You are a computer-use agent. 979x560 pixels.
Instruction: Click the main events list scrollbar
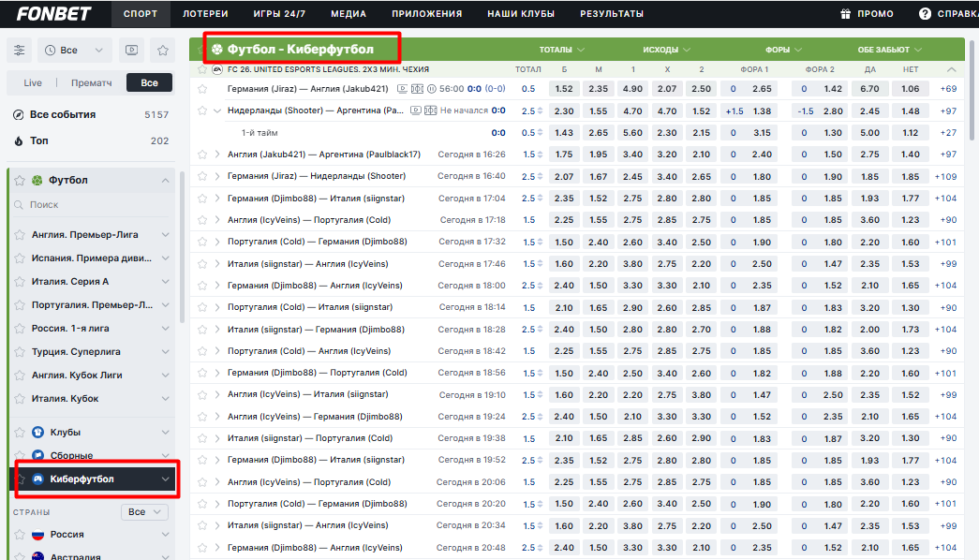click(972, 89)
